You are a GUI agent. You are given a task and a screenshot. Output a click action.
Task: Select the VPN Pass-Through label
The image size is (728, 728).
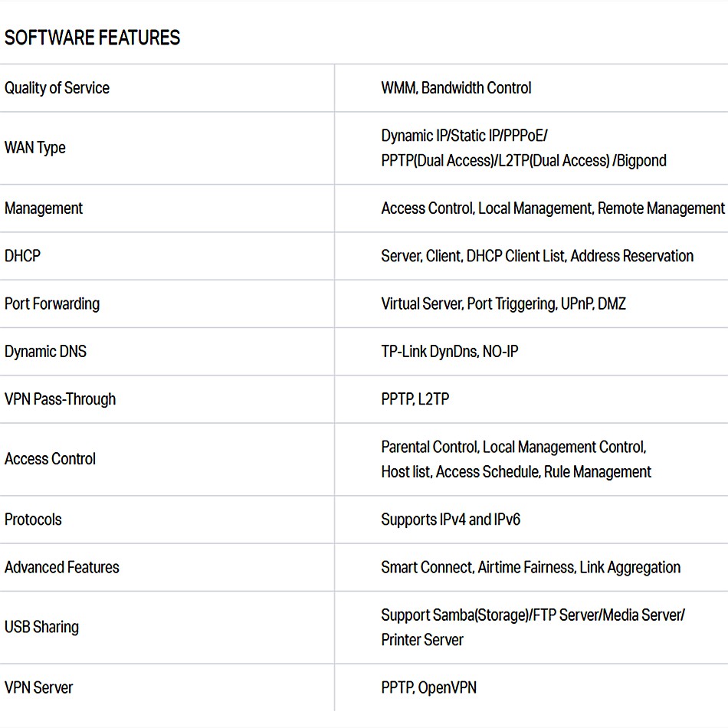[x=60, y=399]
